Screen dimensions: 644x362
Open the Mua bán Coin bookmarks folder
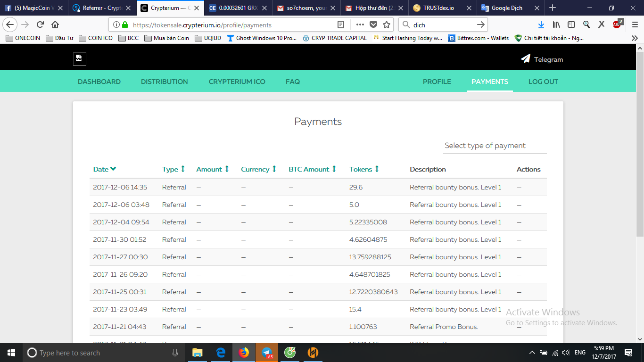coord(166,38)
